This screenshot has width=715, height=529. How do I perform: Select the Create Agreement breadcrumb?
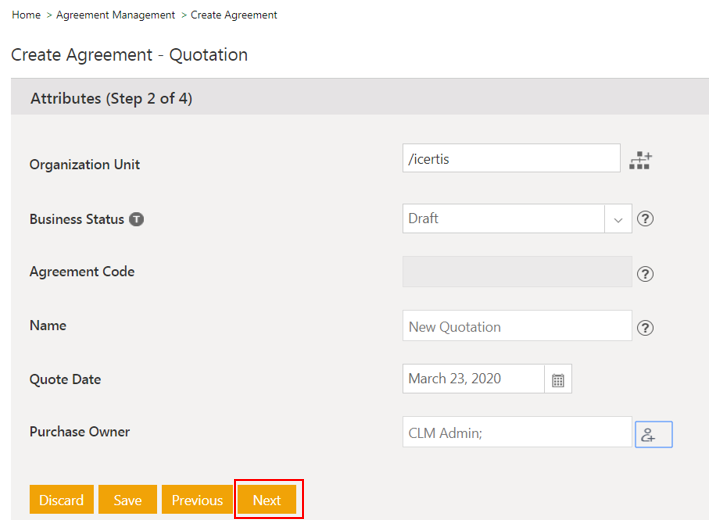click(x=234, y=15)
